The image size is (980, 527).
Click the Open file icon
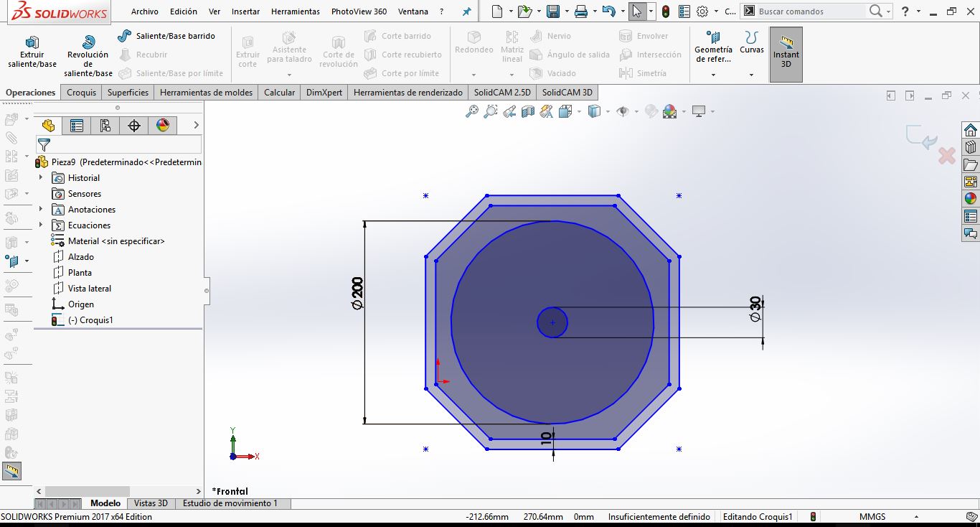pyautogui.click(x=524, y=11)
